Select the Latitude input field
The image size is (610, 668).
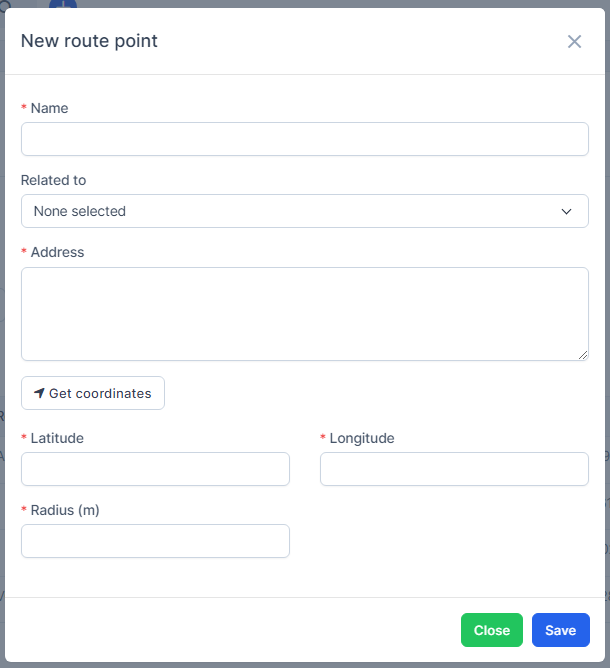click(155, 469)
